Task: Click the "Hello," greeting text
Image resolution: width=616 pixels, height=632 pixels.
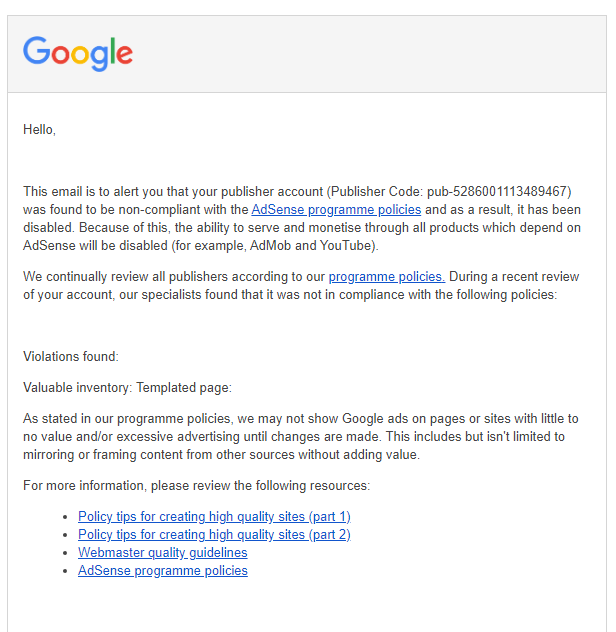Action: (x=39, y=129)
